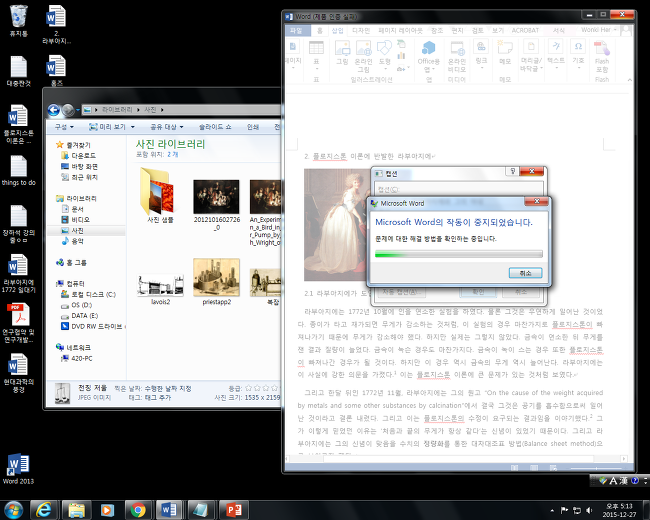Switch to the 페이지 레이아웃 ribbon tab
Viewport: 650px width, 520px height.
pos(400,31)
